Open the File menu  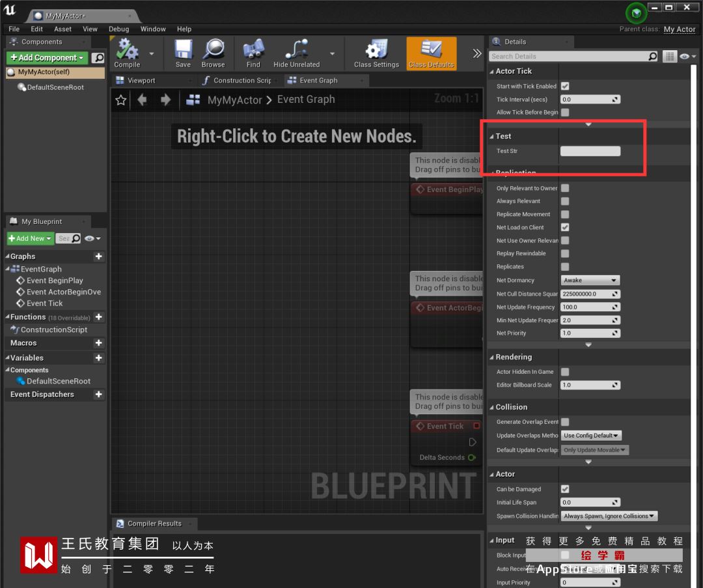[14, 29]
